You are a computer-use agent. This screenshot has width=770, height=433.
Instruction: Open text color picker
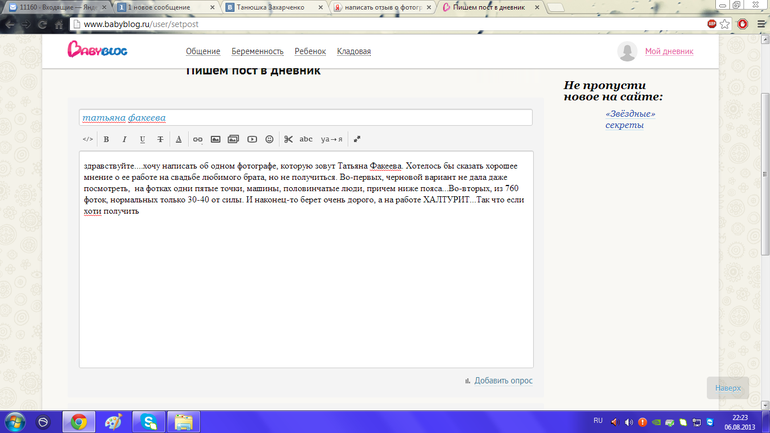[179, 139]
